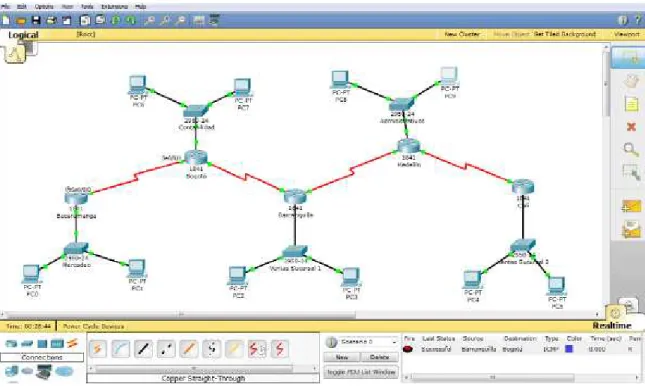Select the red Delete tool
Viewport: 645px width, 387px height.
pyautogui.click(x=631, y=127)
